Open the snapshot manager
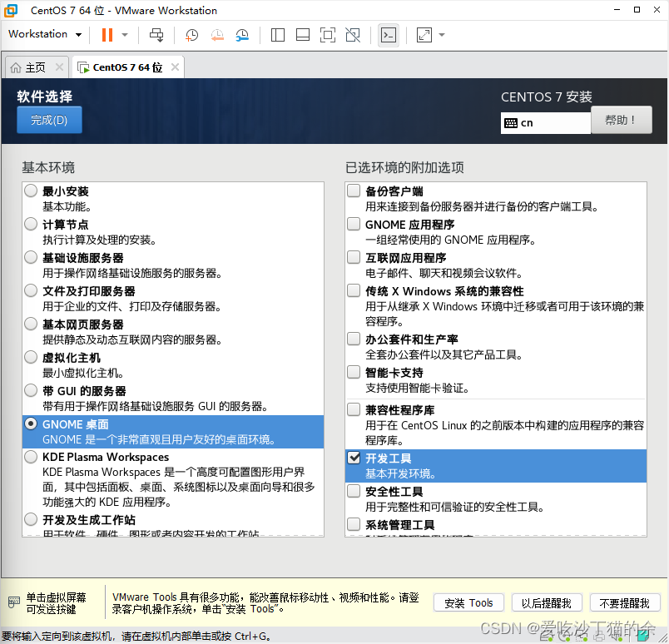This screenshot has width=669, height=644. (242, 35)
